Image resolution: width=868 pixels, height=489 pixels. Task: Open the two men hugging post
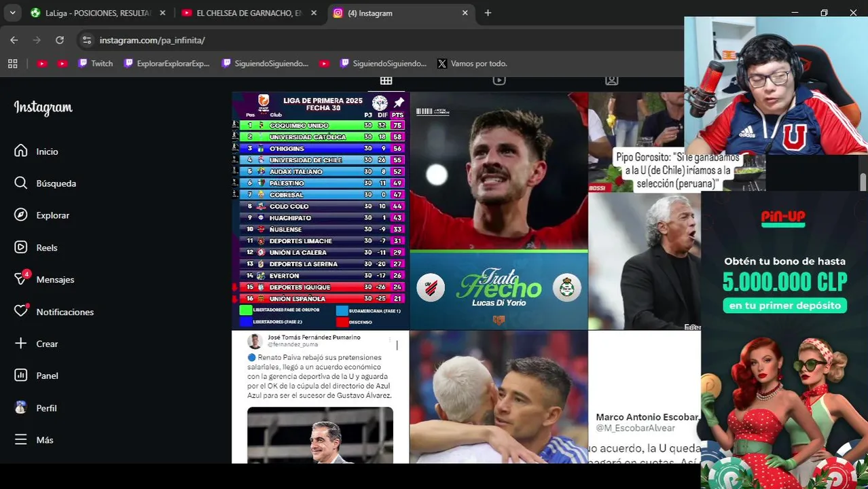(499, 397)
